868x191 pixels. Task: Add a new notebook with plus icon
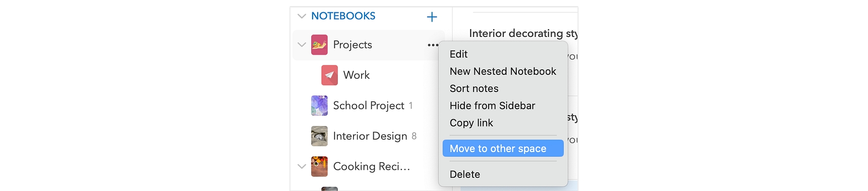tap(432, 17)
